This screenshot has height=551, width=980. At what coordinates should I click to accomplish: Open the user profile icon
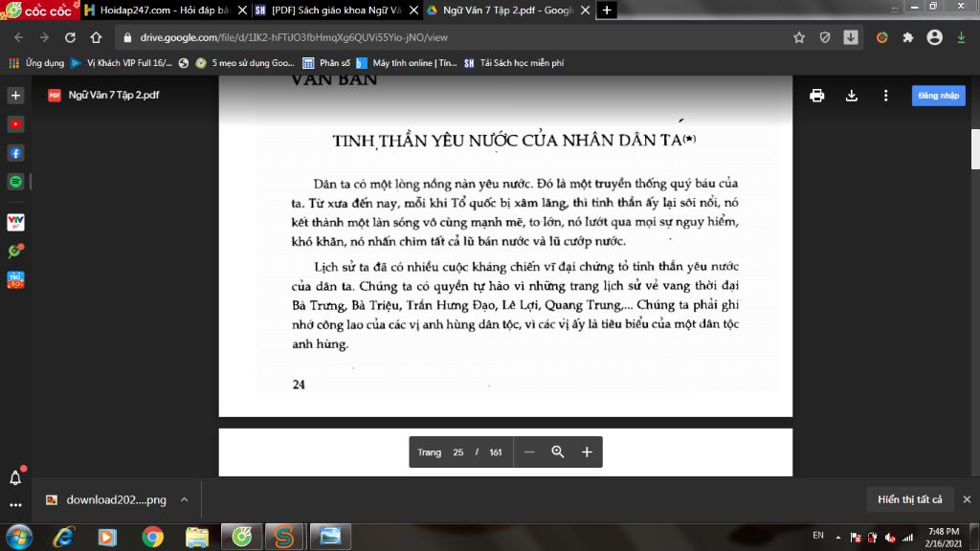pos(934,37)
